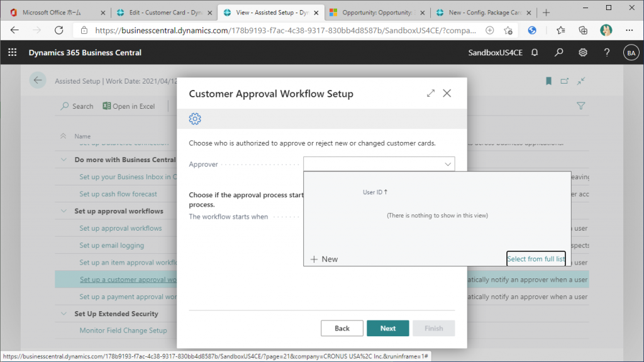Collapse the Set up approval workflows group
The height and width of the screenshot is (362, 644).
click(x=63, y=211)
